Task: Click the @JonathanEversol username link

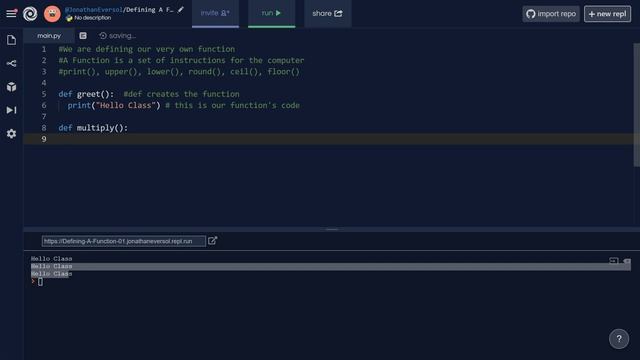Action: pyautogui.click(x=93, y=9)
